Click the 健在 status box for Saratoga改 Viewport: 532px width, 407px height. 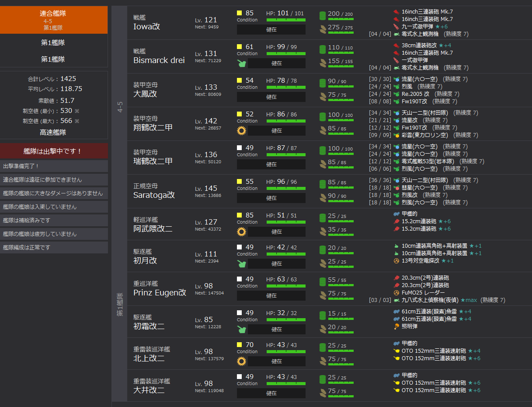click(271, 198)
